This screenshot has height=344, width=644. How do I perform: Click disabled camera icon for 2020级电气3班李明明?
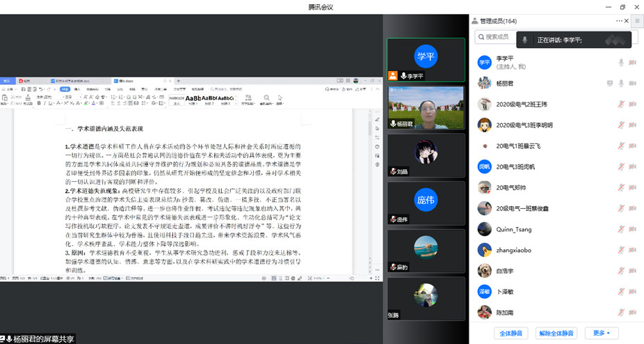pyautogui.click(x=633, y=125)
